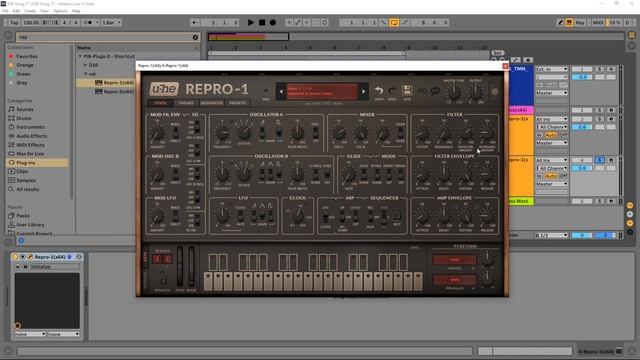Open the Samples category

tap(26, 180)
